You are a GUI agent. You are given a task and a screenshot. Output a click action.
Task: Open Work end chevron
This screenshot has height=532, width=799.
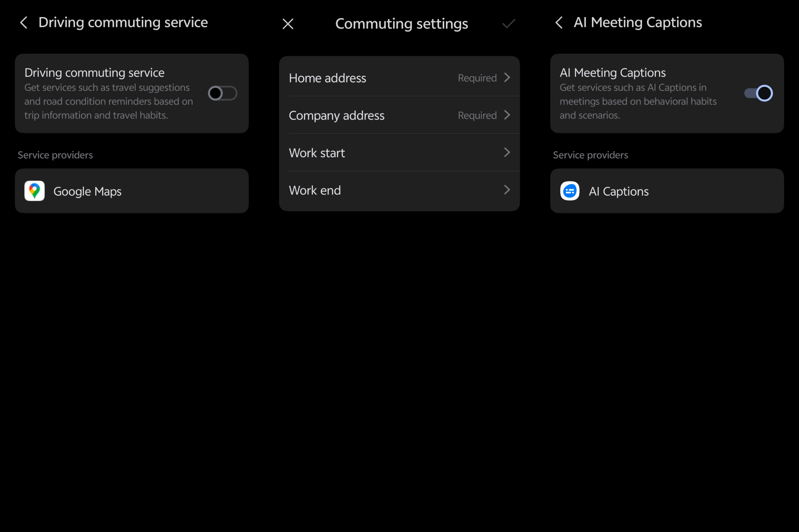507,190
